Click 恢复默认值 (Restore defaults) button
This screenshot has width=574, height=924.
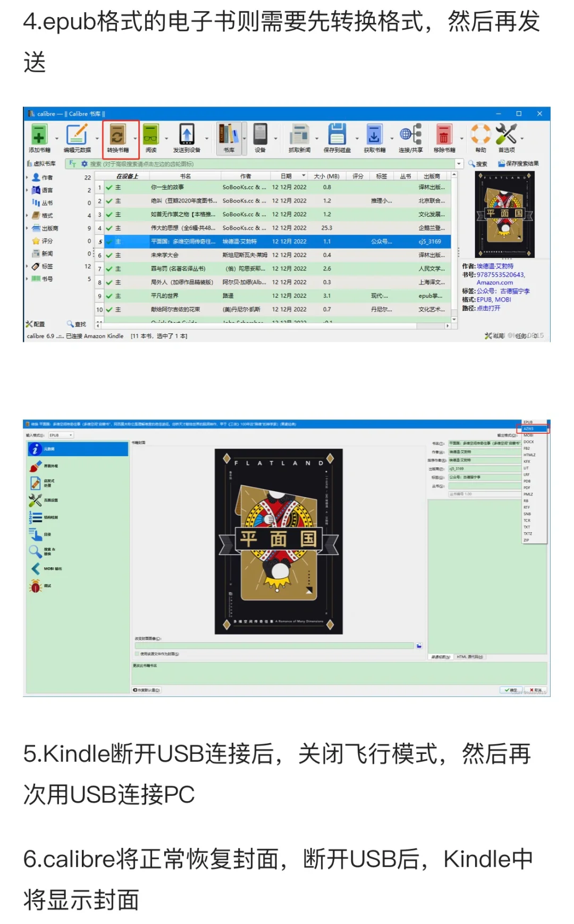click(146, 690)
